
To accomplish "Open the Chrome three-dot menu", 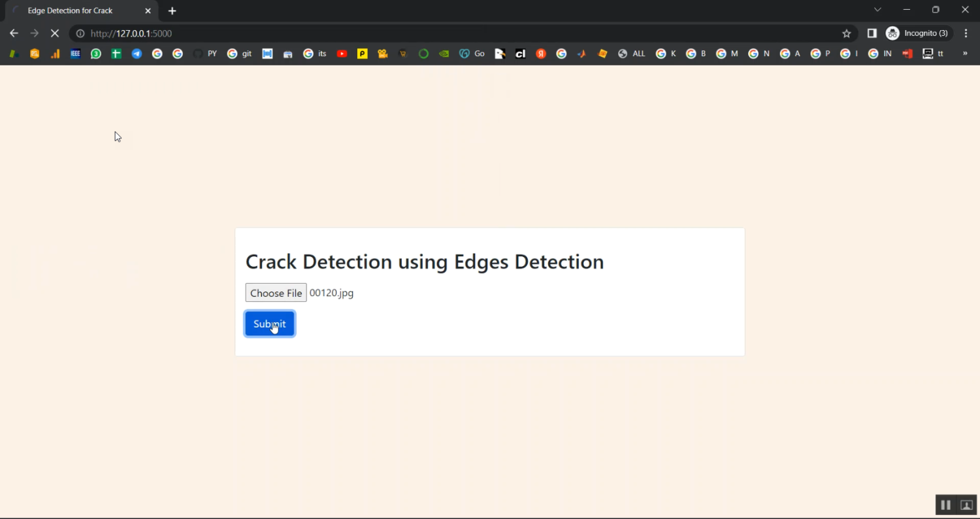I will [x=966, y=33].
